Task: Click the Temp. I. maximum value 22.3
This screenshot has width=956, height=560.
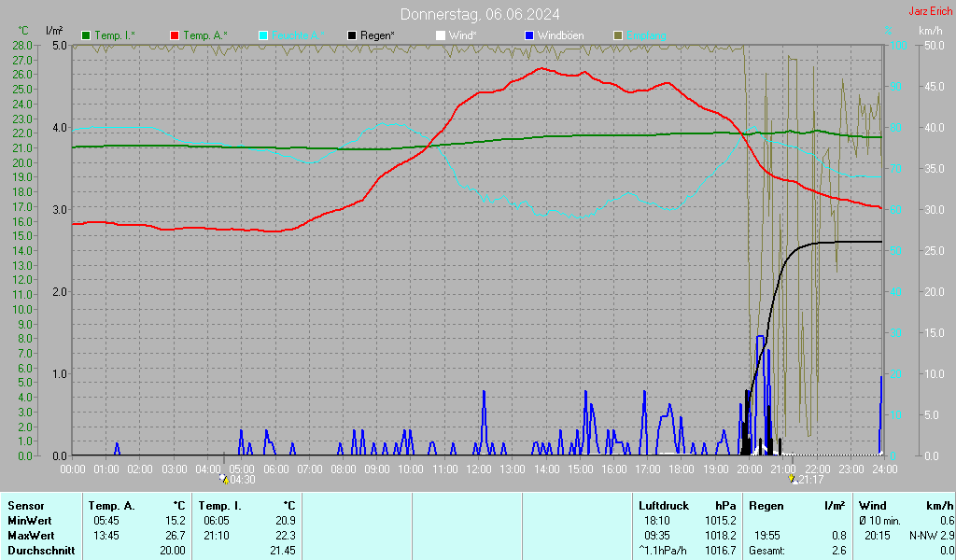Action: [286, 536]
